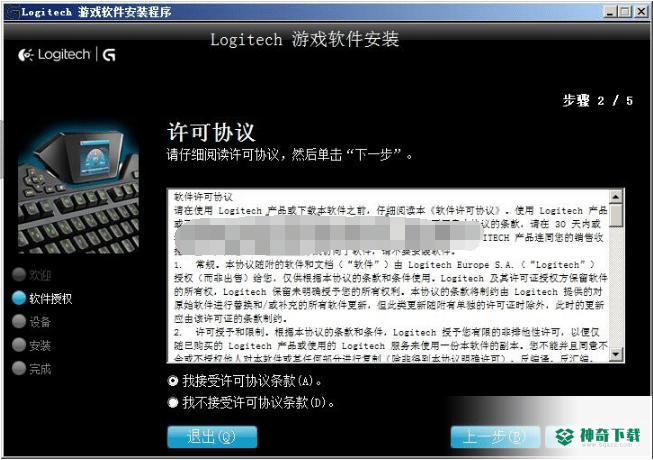Click "软件许可协议" line in license text

pyautogui.click(x=203, y=197)
